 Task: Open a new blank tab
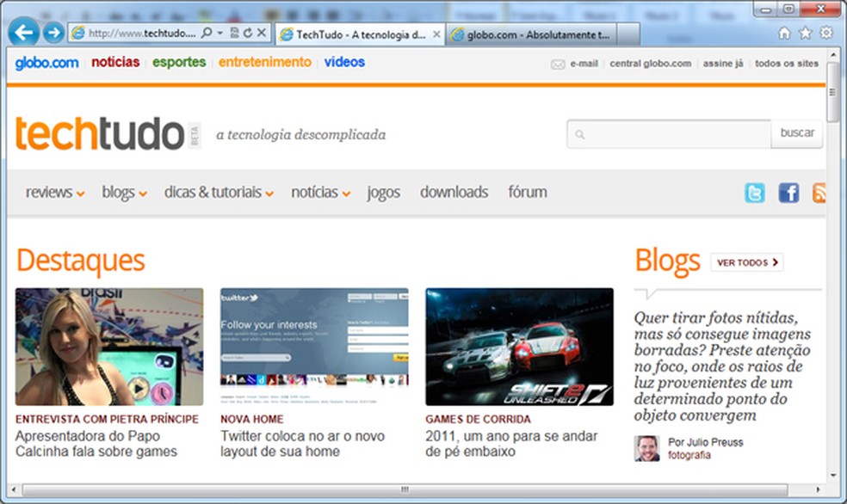[x=628, y=34]
